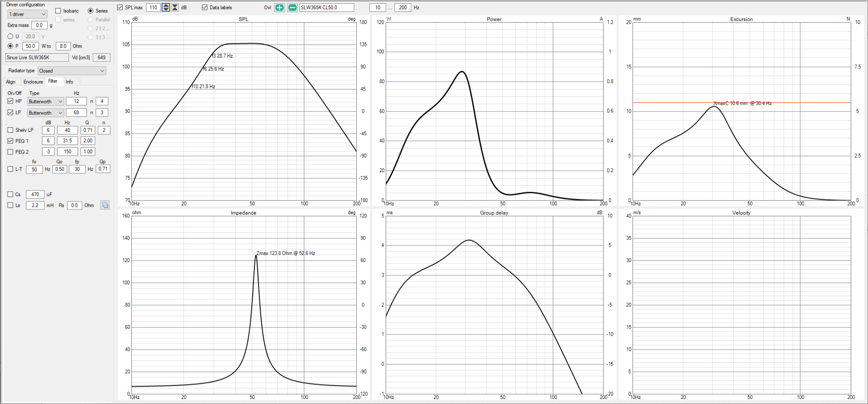The width and height of the screenshot is (868, 404).
Task: Click the SPL max value field showing 110
Action: (153, 8)
